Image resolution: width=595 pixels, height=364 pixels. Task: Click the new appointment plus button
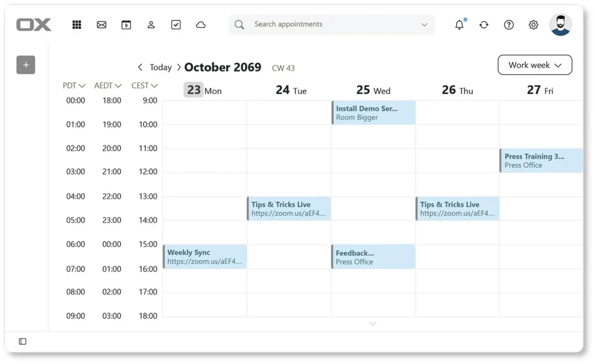26,65
